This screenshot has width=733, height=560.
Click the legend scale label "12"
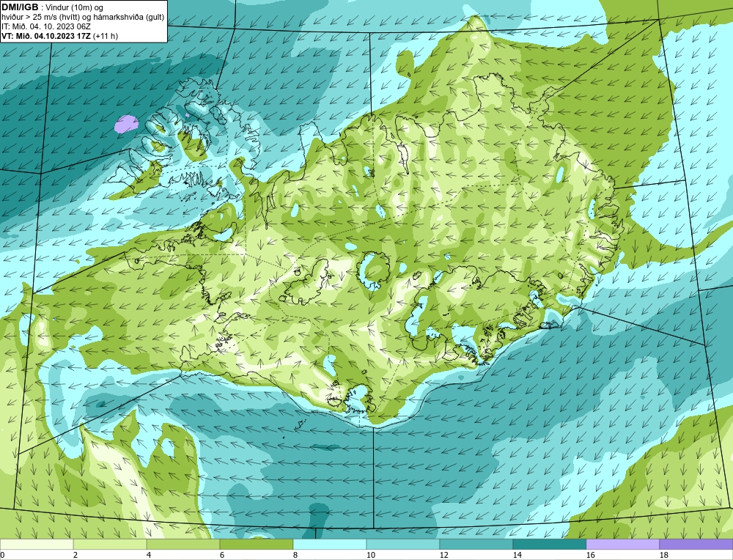point(443,555)
